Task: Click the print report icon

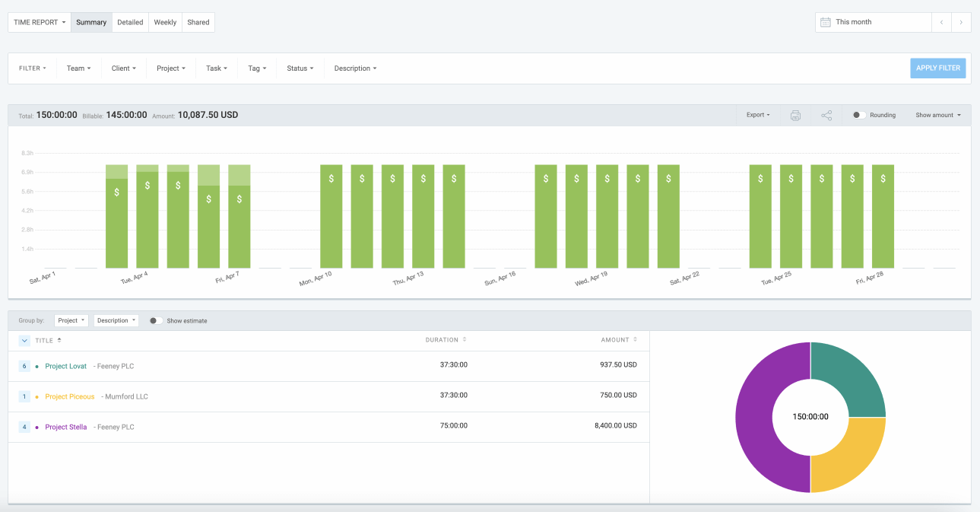Action: click(795, 116)
